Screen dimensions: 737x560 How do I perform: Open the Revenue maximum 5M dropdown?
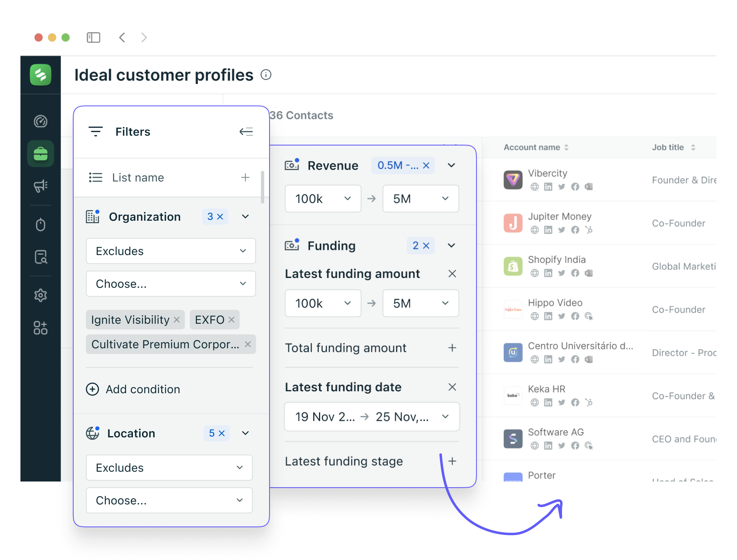420,199
